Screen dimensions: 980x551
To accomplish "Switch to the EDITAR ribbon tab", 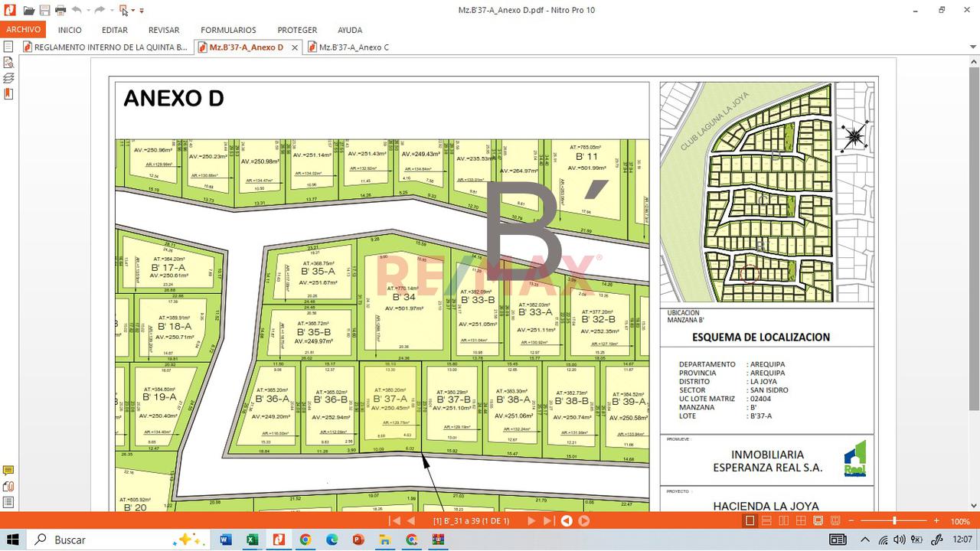I will (x=115, y=30).
